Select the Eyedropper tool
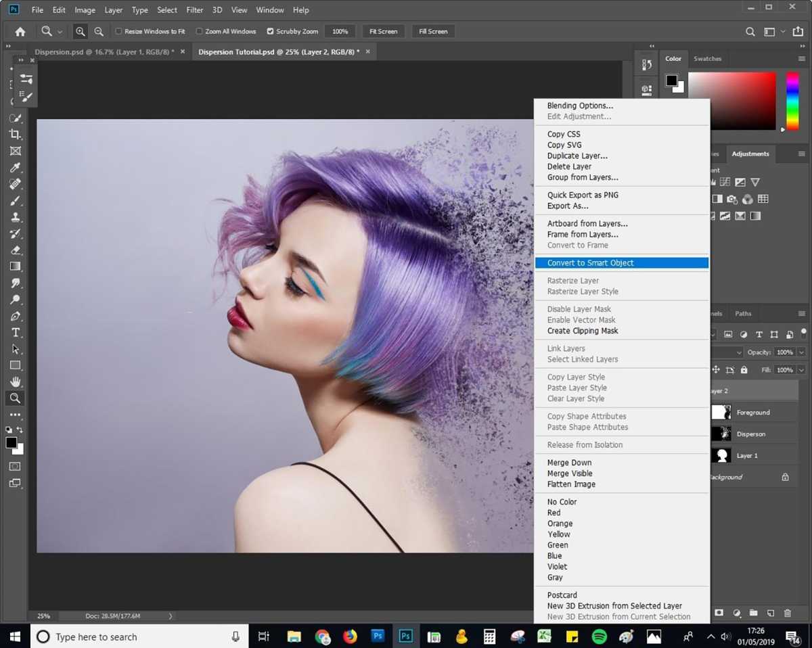 click(15, 167)
